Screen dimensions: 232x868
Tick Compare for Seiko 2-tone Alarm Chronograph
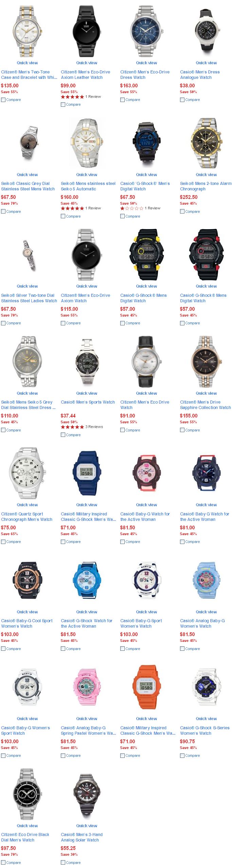pos(182,211)
